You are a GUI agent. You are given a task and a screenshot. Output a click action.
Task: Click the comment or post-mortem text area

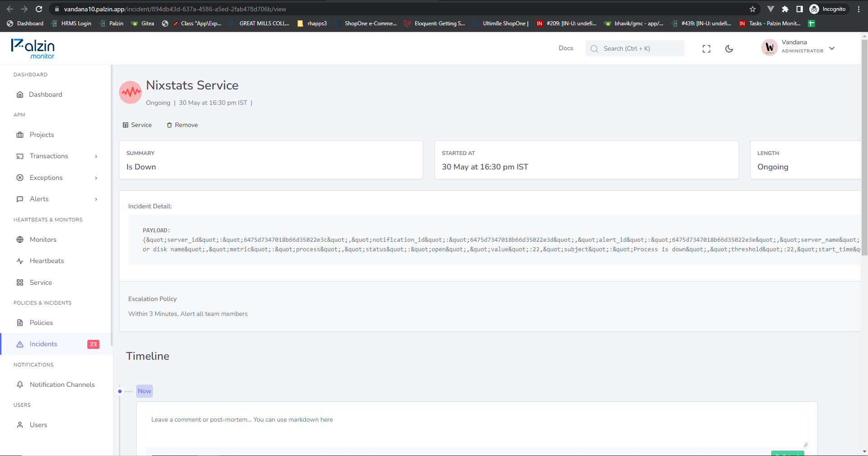pyautogui.click(x=477, y=429)
